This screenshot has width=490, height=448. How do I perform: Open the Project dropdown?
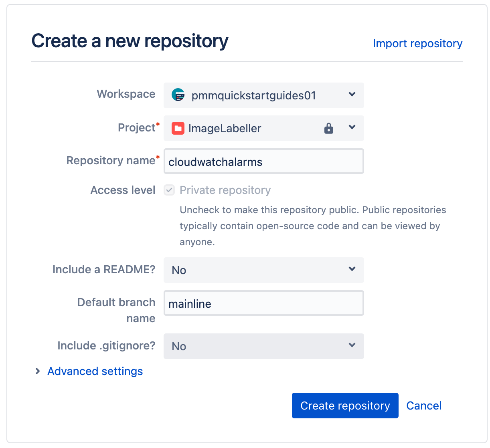[x=263, y=128]
